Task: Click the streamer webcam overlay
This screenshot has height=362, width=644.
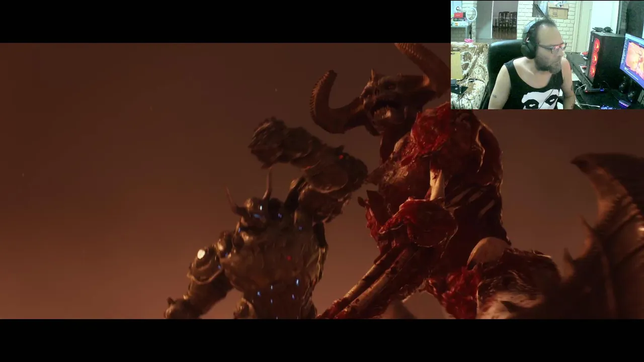Action: pyautogui.click(x=547, y=55)
